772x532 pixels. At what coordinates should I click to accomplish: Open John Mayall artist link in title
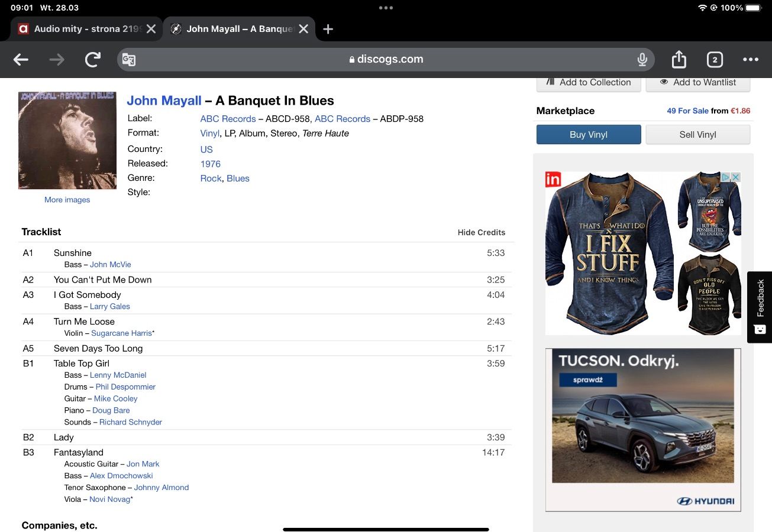pos(164,101)
